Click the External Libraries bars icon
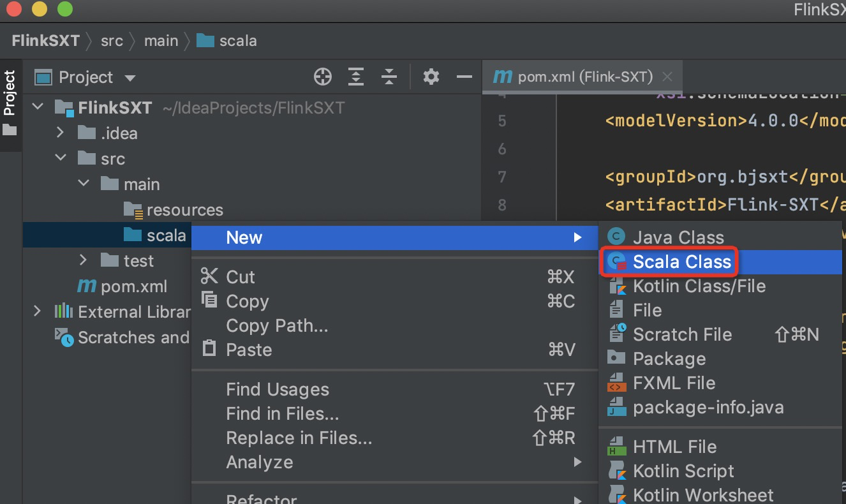 click(63, 311)
